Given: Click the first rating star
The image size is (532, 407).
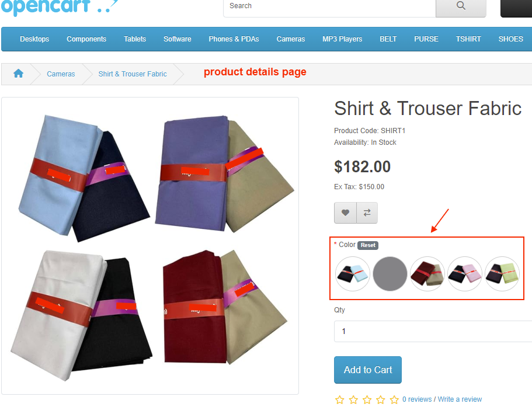Looking at the screenshot, I should coord(340,400).
